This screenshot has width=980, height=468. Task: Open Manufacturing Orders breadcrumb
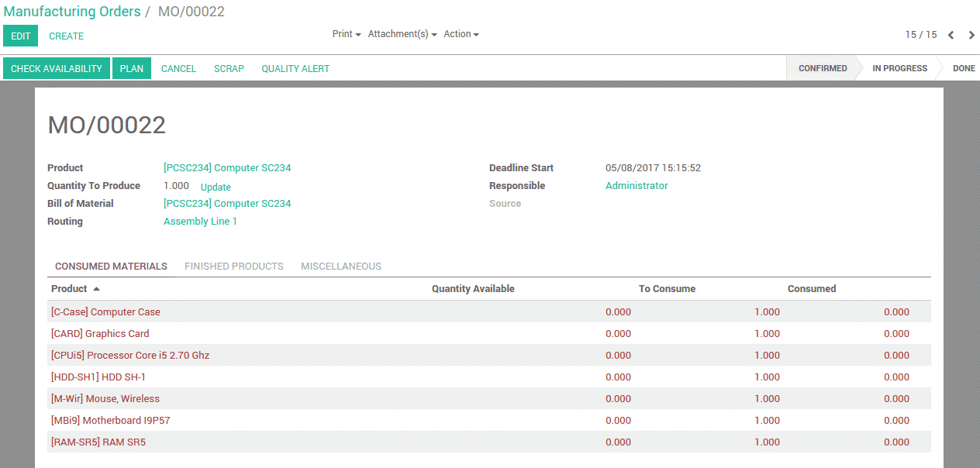click(72, 12)
